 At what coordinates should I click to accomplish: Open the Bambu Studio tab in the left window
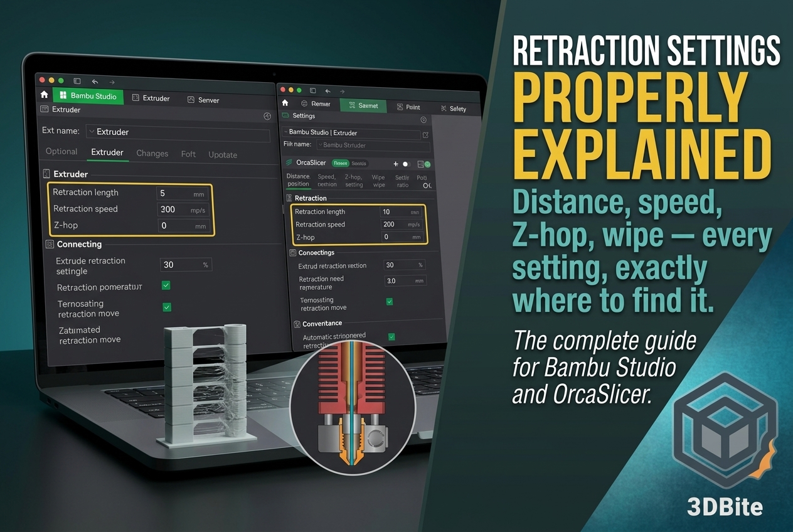(88, 96)
